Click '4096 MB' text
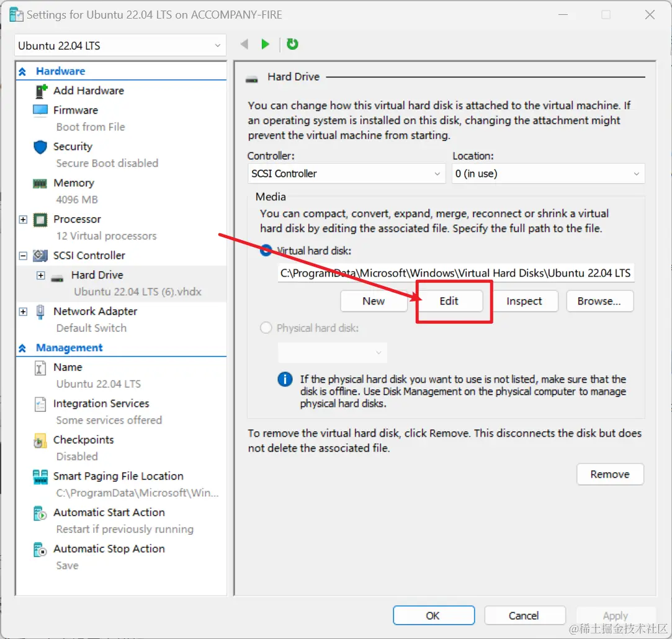Image resolution: width=672 pixels, height=639 pixels. point(77,200)
